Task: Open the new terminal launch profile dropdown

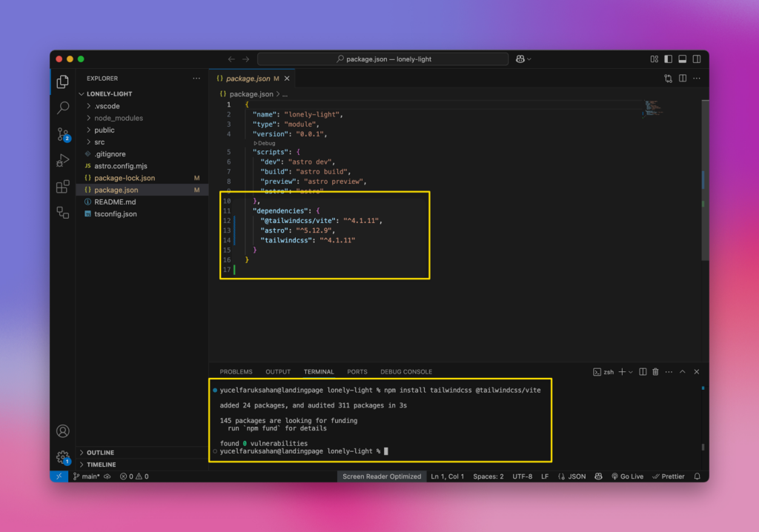Action: coord(631,372)
